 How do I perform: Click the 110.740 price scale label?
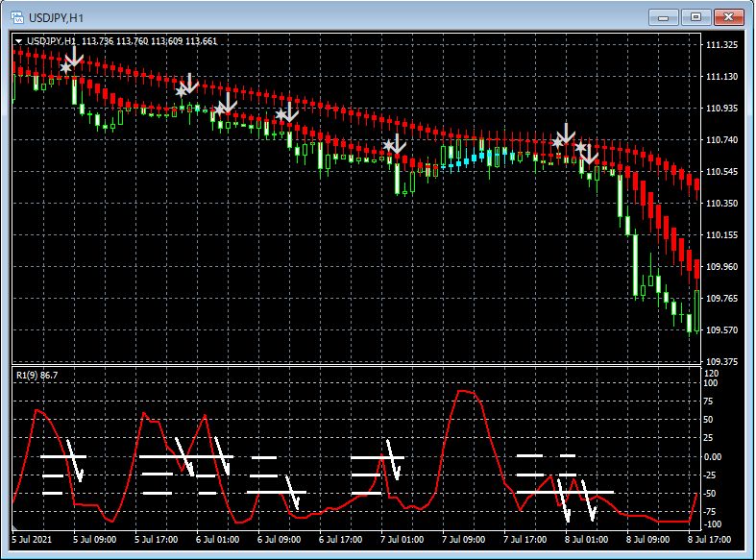click(721, 139)
